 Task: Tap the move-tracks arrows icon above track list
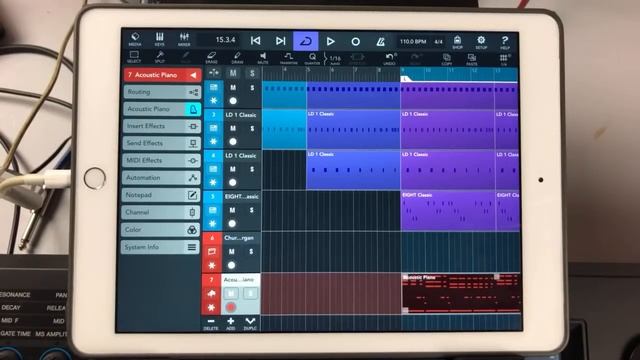(x=213, y=73)
